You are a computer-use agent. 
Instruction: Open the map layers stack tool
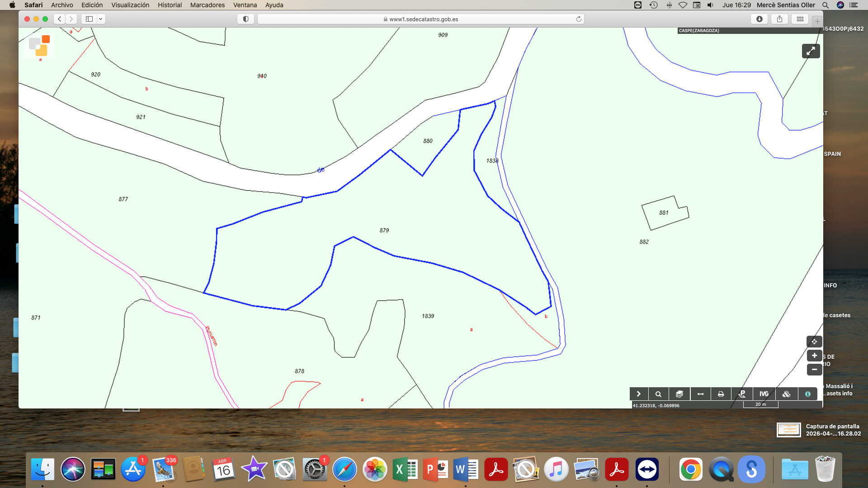pyautogui.click(x=679, y=394)
